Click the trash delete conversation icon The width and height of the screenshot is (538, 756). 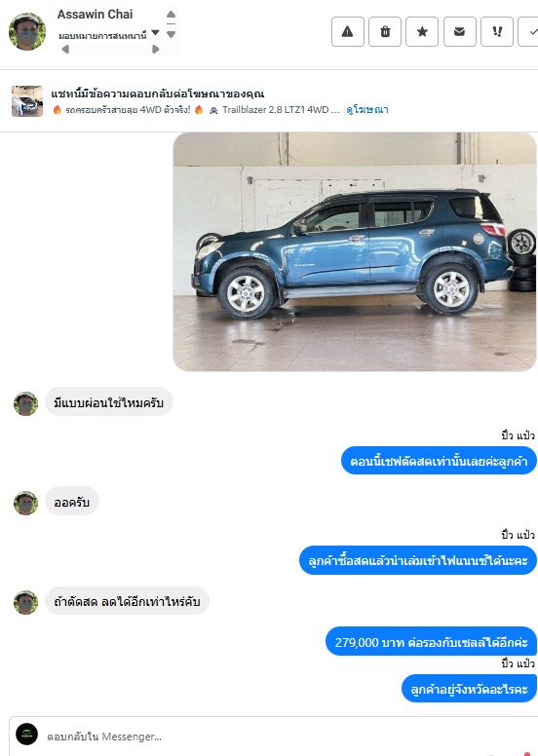pos(385,32)
